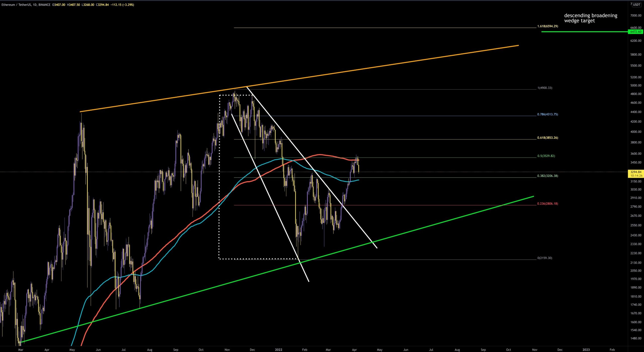Select the 0.786(4313.75) Fibonacci level label
Viewport: 644px width, 352px height.
pos(547,114)
